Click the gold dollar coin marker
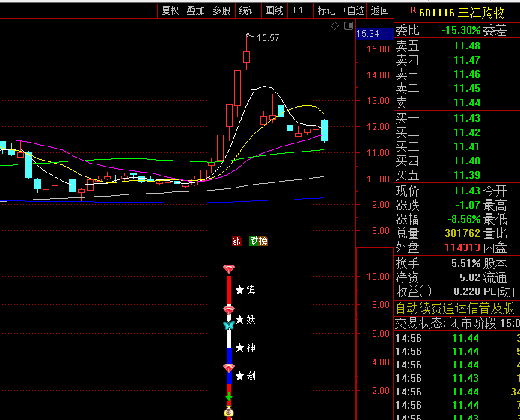 [229, 413]
